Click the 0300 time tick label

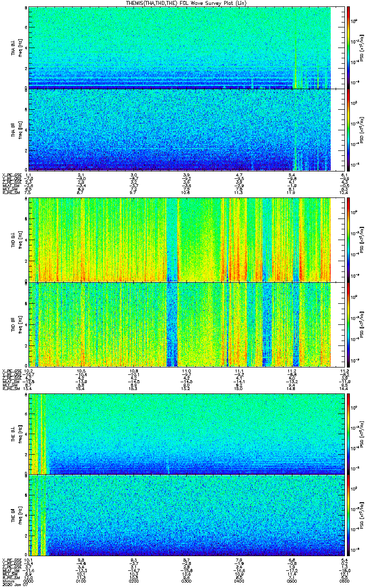point(186,581)
